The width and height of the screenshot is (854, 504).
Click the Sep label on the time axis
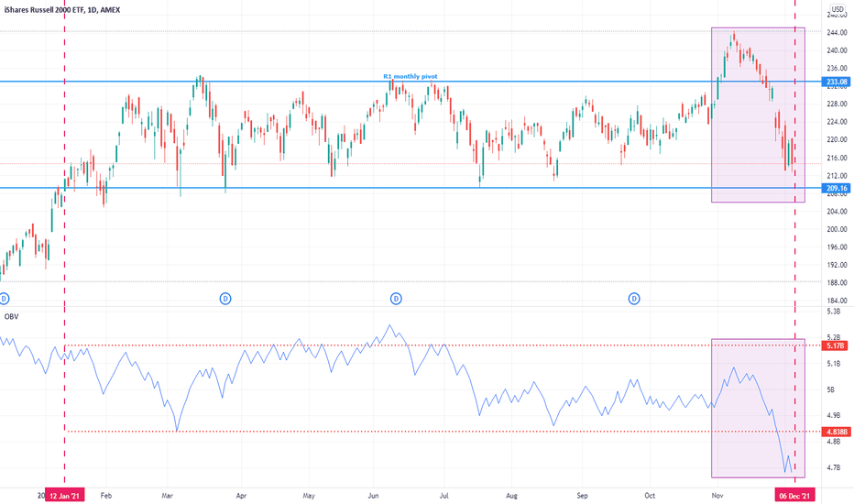[582, 496]
